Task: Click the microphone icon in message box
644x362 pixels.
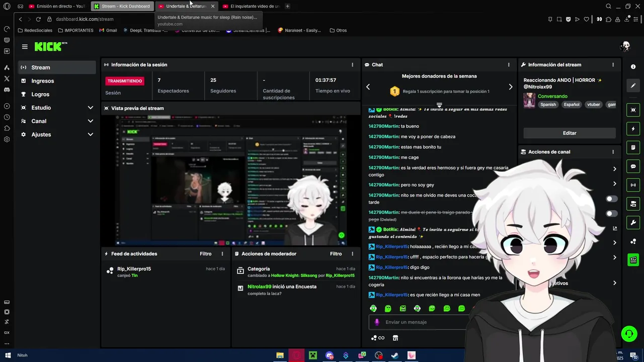Action: (x=377, y=322)
